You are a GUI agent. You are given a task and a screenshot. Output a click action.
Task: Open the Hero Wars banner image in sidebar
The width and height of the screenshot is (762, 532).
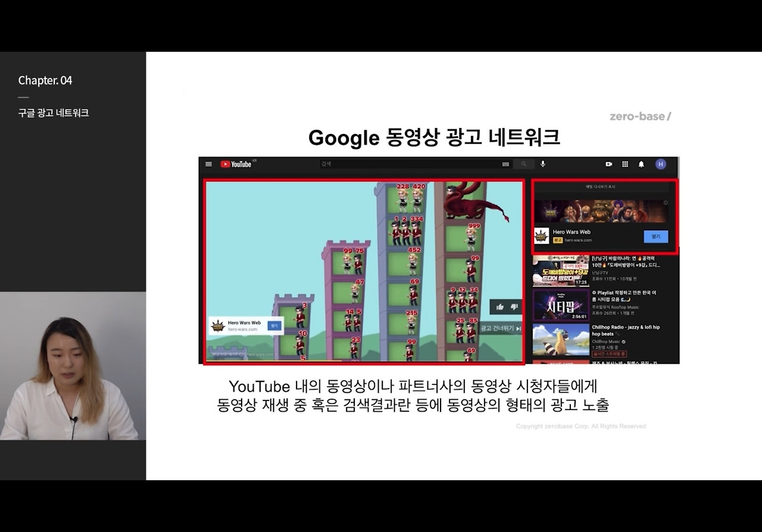[x=601, y=211]
